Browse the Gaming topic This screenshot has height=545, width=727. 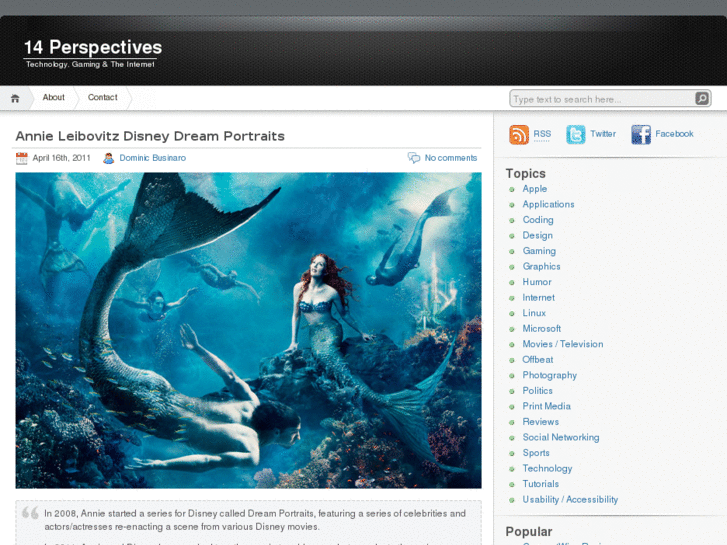(539, 251)
